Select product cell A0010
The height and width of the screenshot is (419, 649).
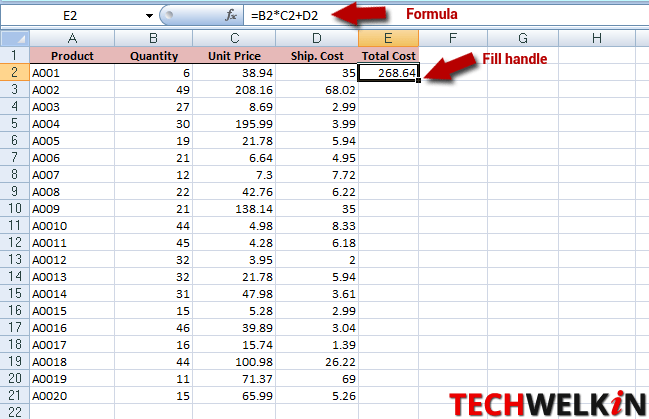[72, 226]
